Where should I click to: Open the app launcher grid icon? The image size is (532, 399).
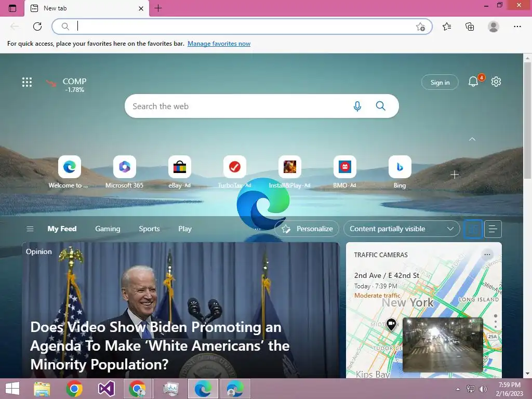(27, 82)
